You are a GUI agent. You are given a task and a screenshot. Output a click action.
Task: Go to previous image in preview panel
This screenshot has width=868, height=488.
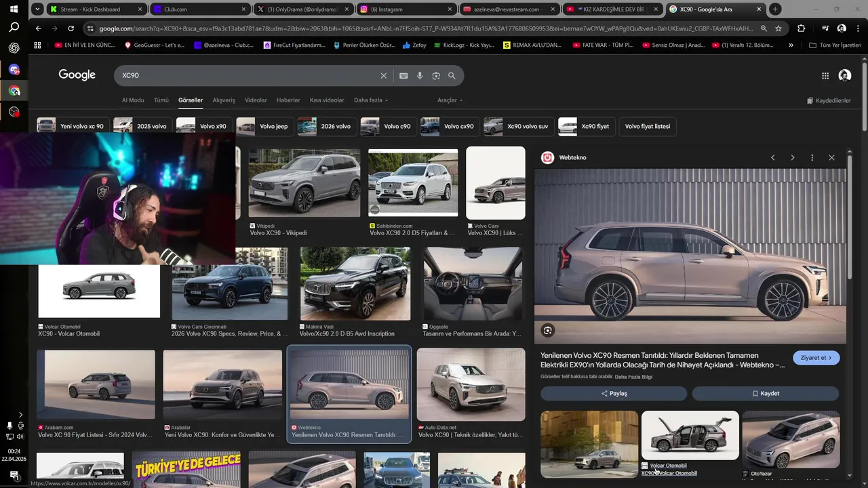(x=772, y=157)
